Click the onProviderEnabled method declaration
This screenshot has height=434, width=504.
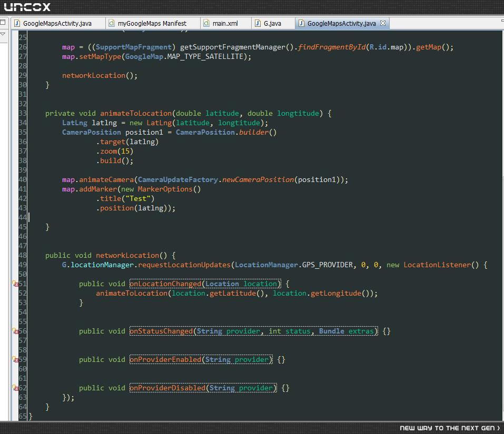[201, 359]
